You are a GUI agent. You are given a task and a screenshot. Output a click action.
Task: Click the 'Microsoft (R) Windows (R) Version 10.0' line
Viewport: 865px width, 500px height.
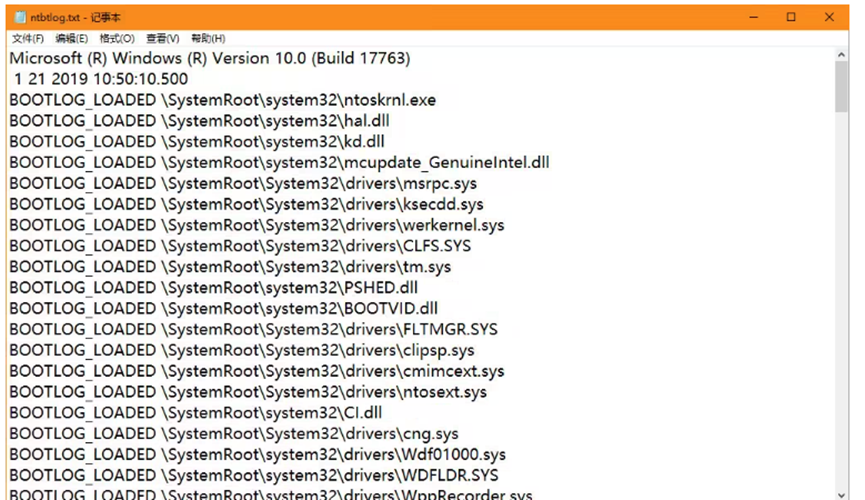(x=210, y=58)
